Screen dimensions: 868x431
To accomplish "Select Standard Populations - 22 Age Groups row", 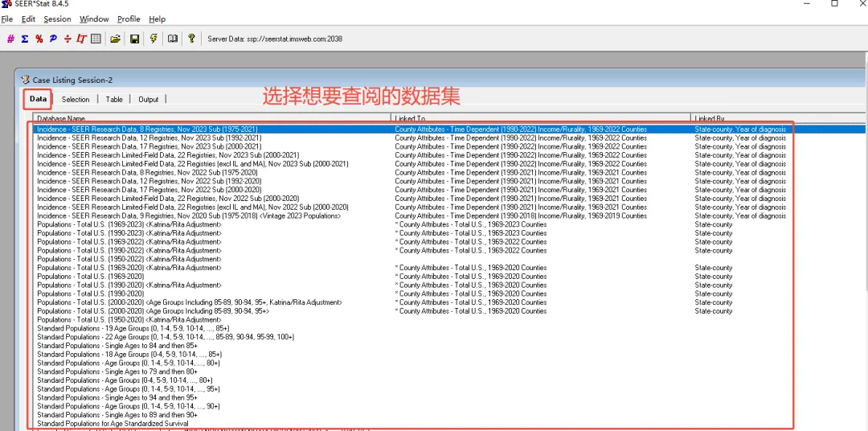I will [166, 337].
